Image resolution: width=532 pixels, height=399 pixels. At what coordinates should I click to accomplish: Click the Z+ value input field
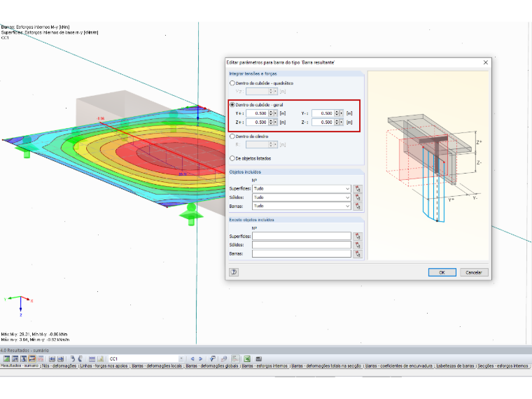[x=257, y=122]
